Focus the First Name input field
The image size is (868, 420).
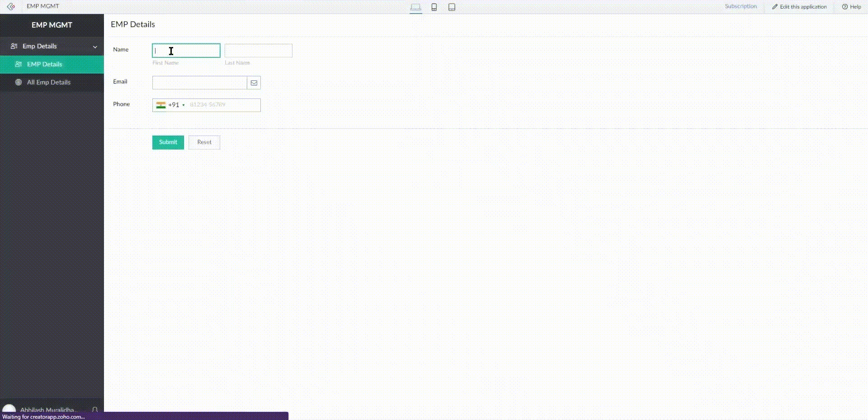[x=186, y=51]
